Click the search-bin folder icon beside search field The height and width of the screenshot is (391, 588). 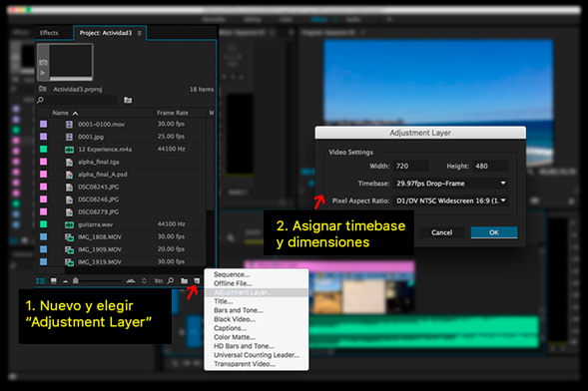(x=128, y=100)
